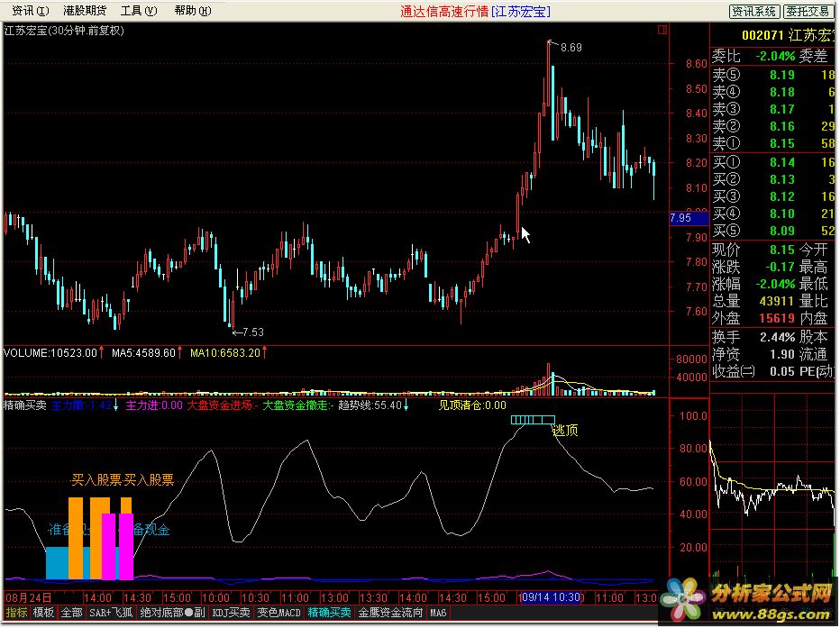Click the 换手 2.44% value
840x628 pixels.
(777, 337)
